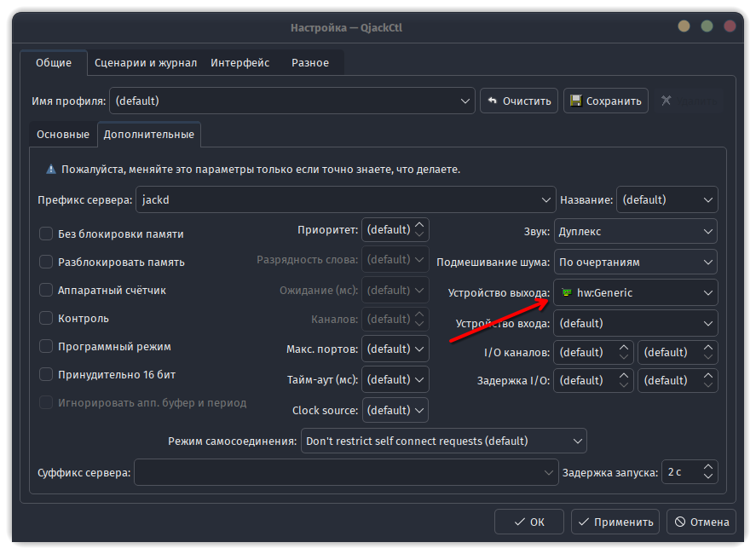
Task: Check Принудительно 16 бит
Action: pos(46,375)
